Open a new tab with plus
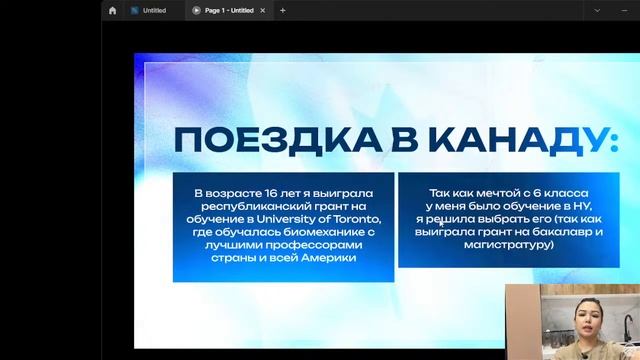This screenshot has width=640, height=360. point(283,11)
